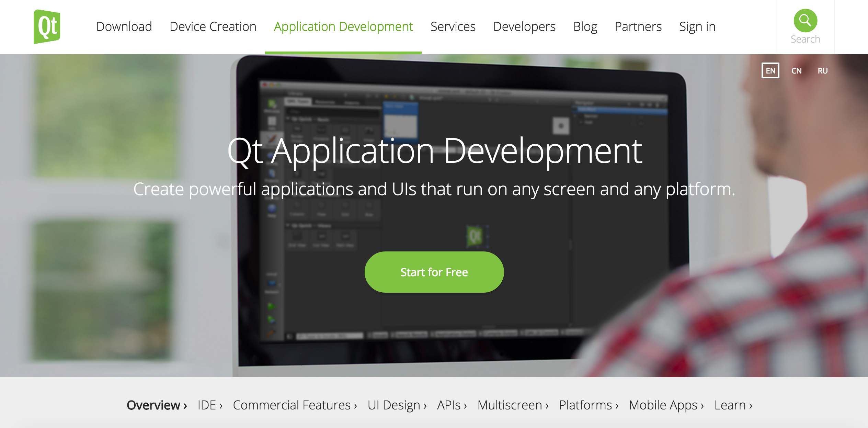Switch language to RU
This screenshot has width=868, height=428.
click(x=823, y=71)
